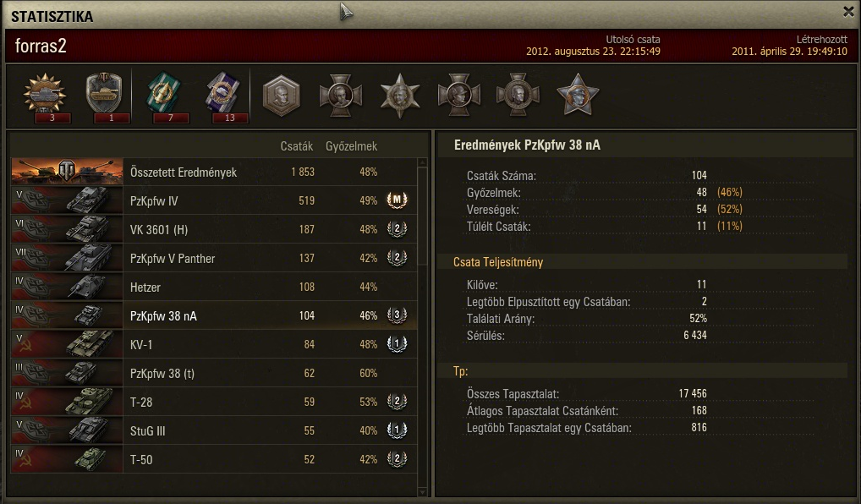
Task: Click the hexagonal portrait medal
Action: pyautogui.click(x=281, y=96)
